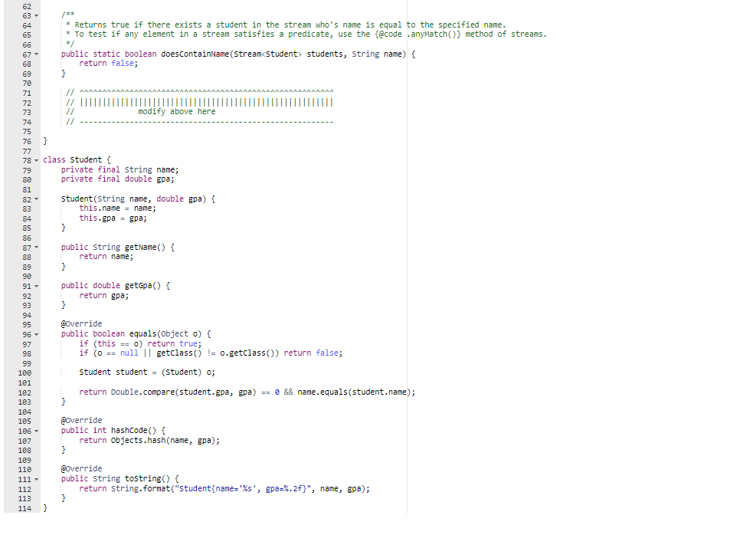Image resolution: width=756 pixels, height=535 pixels.
Task: Click the 'modify above here' comment
Action: [x=176, y=111]
